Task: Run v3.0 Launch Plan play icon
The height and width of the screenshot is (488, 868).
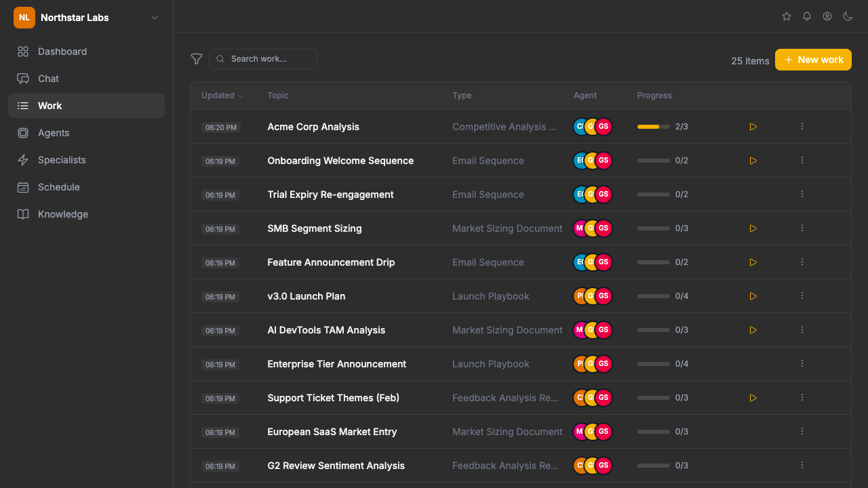Action: coord(753,296)
